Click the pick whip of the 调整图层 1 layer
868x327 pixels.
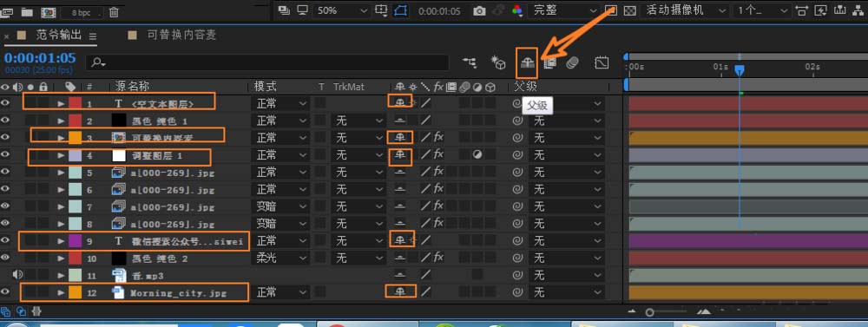click(517, 155)
